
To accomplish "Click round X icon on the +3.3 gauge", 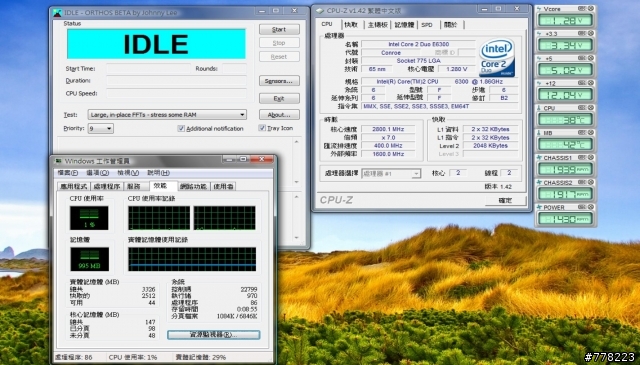I will (590, 33).
